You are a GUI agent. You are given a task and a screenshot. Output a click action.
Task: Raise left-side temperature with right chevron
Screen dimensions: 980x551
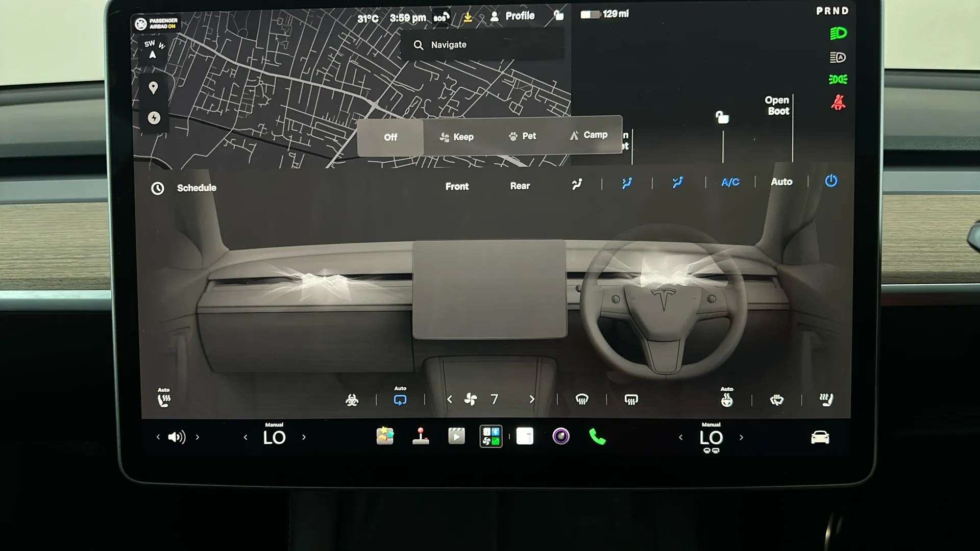click(x=304, y=437)
